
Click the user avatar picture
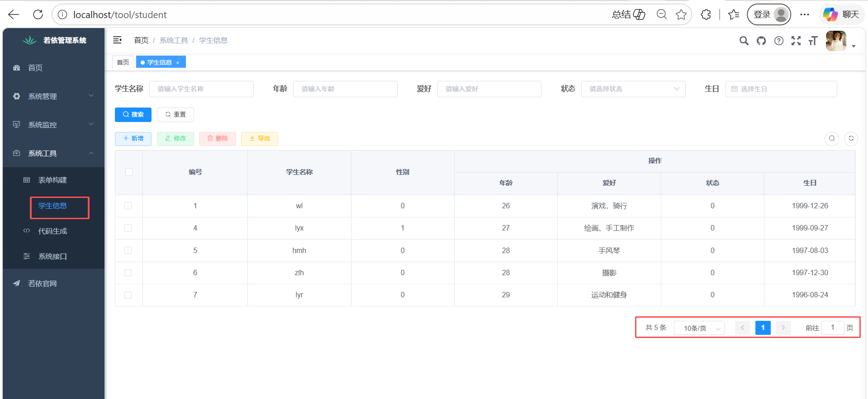point(836,41)
